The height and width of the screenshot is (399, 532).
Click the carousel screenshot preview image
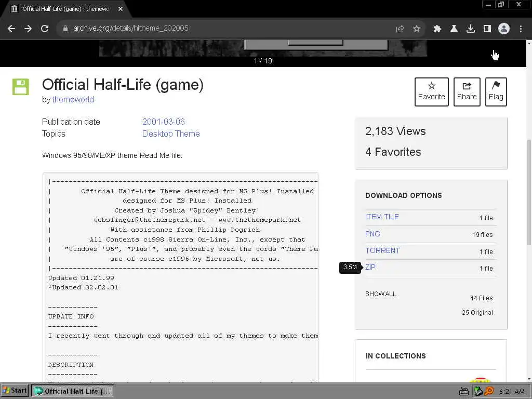263,48
